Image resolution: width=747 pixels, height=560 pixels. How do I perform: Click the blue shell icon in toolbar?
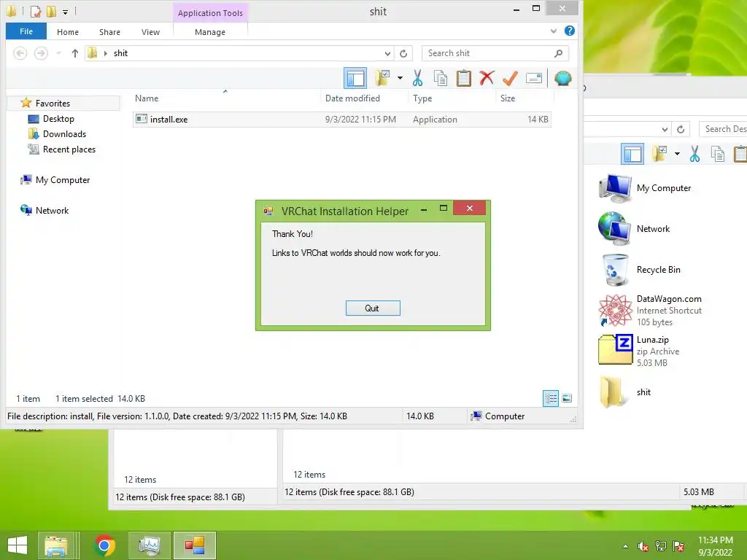(x=562, y=78)
